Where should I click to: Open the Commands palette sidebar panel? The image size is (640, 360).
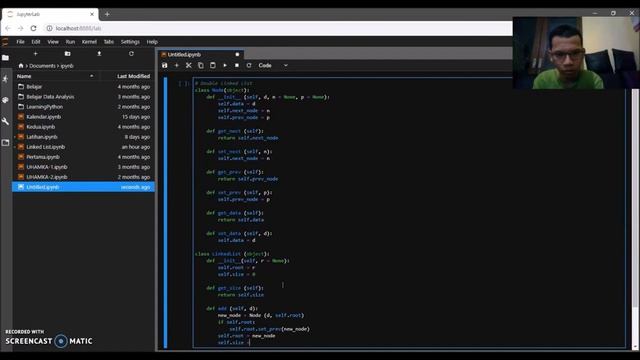tap(5, 100)
